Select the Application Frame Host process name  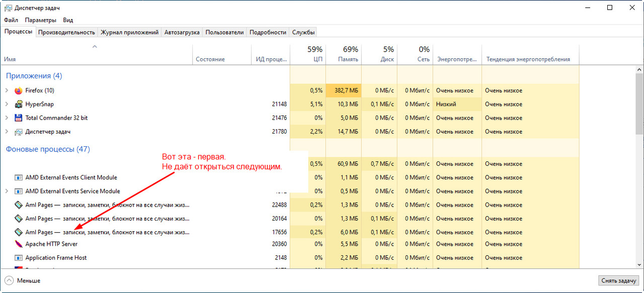(x=56, y=258)
